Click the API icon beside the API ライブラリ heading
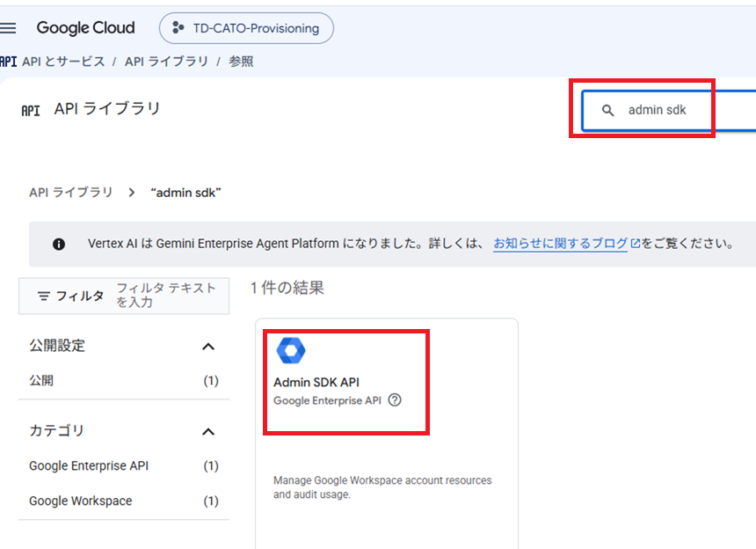Image resolution: width=756 pixels, height=549 pixels. (31, 111)
